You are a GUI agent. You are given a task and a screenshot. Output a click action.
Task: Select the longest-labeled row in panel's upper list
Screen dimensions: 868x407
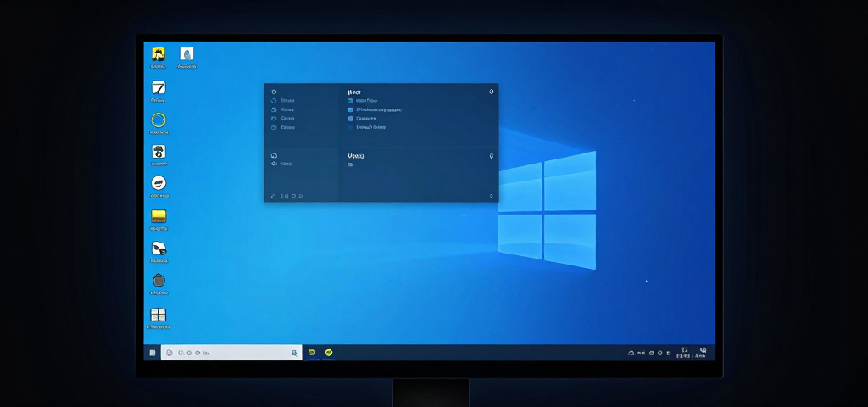point(375,109)
